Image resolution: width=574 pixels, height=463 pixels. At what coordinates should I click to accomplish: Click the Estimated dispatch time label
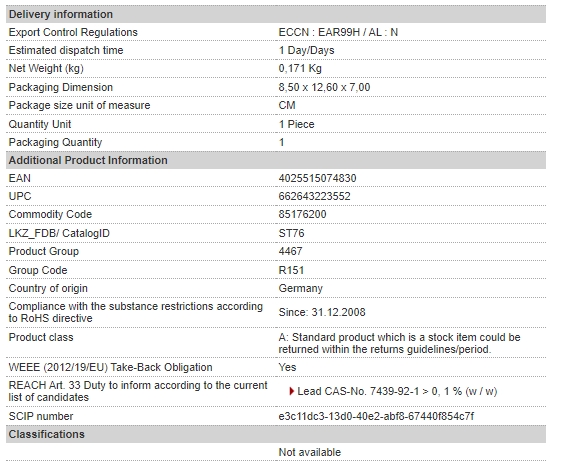click(x=66, y=50)
